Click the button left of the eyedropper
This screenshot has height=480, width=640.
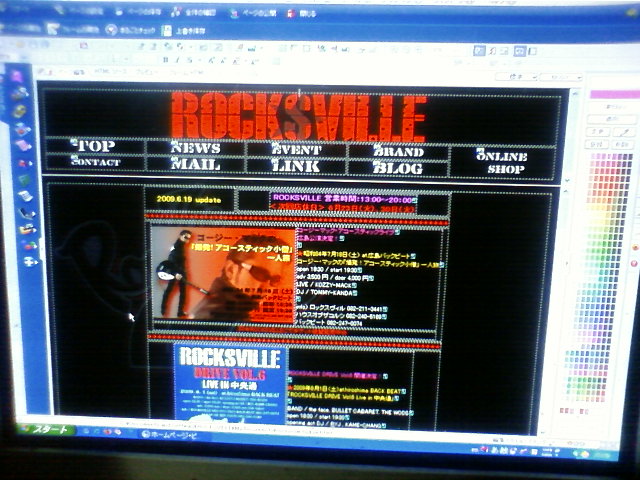(x=598, y=131)
